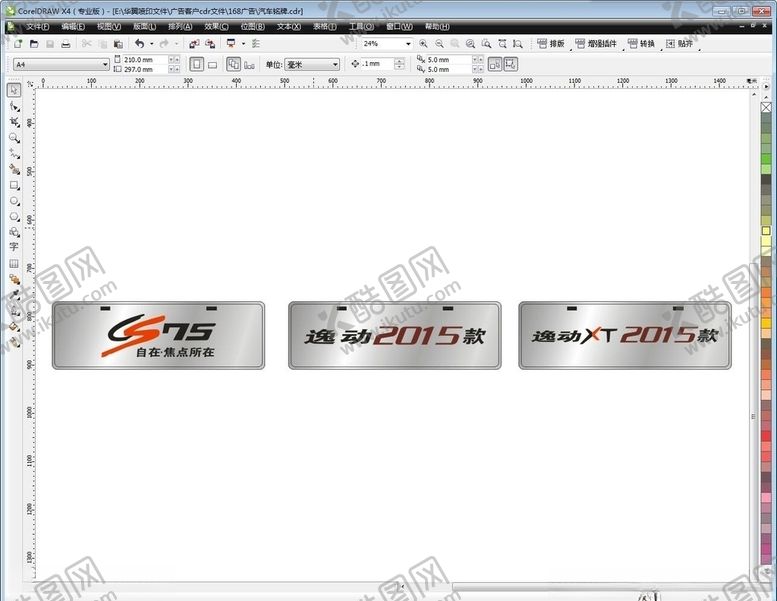Expand the undo history arrow
Screen dimensions: 777x601
152,44
